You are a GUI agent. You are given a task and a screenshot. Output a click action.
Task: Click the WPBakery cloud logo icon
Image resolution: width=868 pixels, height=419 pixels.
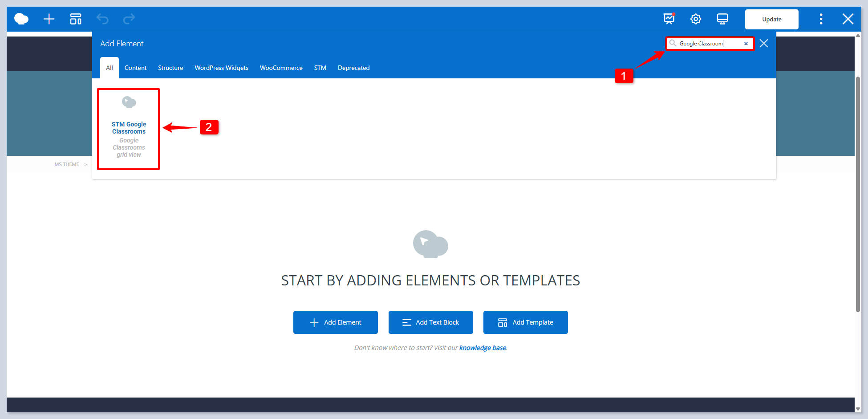[21, 19]
